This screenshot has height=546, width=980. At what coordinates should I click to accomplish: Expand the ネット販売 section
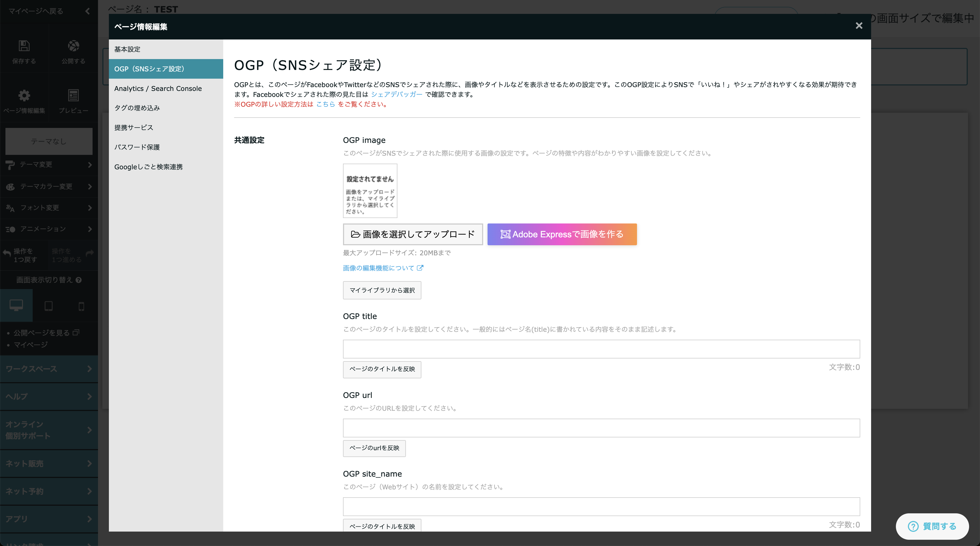pos(49,464)
